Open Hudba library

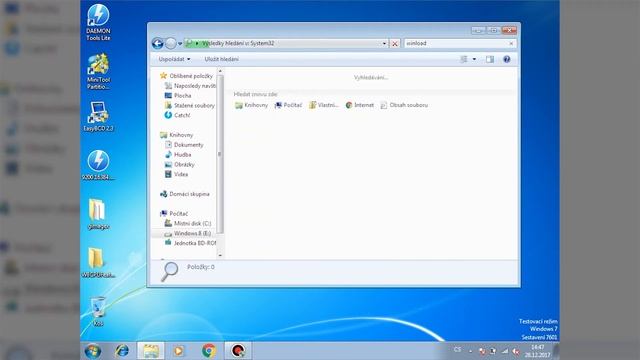[x=178, y=154]
